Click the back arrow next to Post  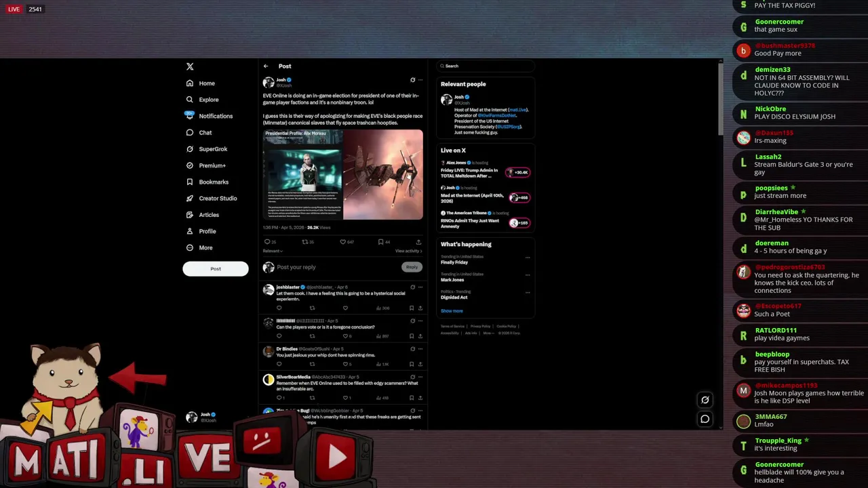(x=266, y=66)
